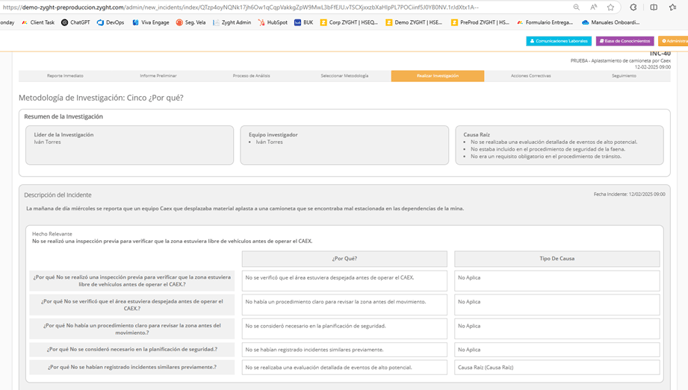This screenshot has width=688, height=390.
Task: Select the Realizar Investigación step
Action: [437, 76]
